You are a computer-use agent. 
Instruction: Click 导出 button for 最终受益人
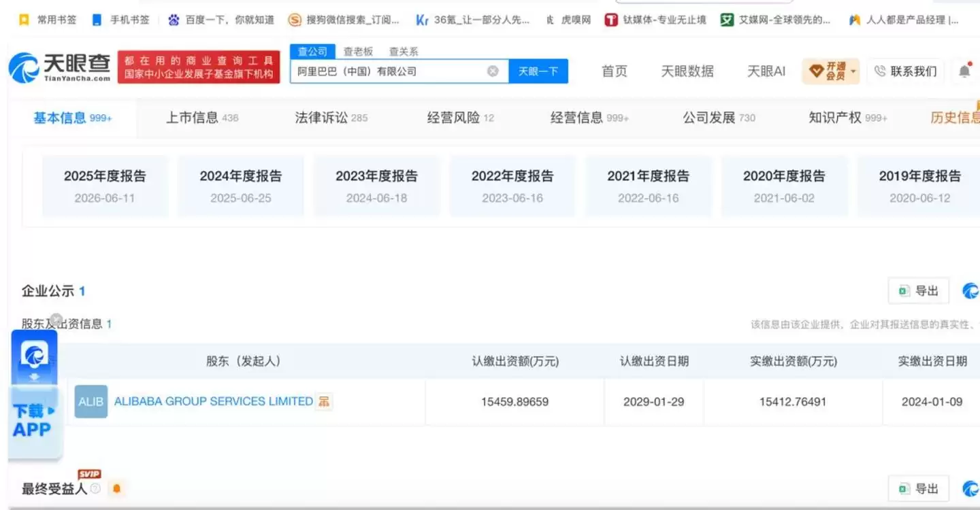(x=918, y=489)
